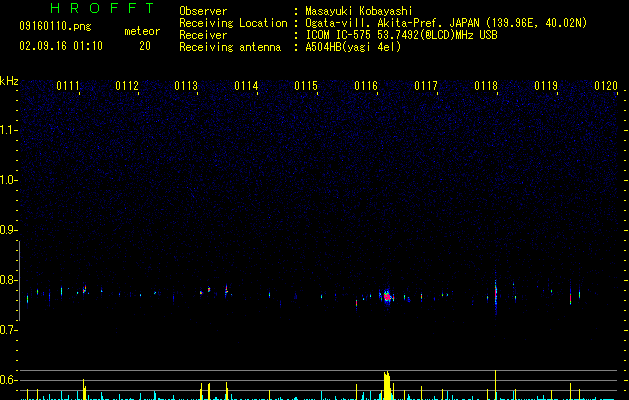Click the 0.9 kHz frequency label
The width and height of the screenshot is (629, 400).
9,230
